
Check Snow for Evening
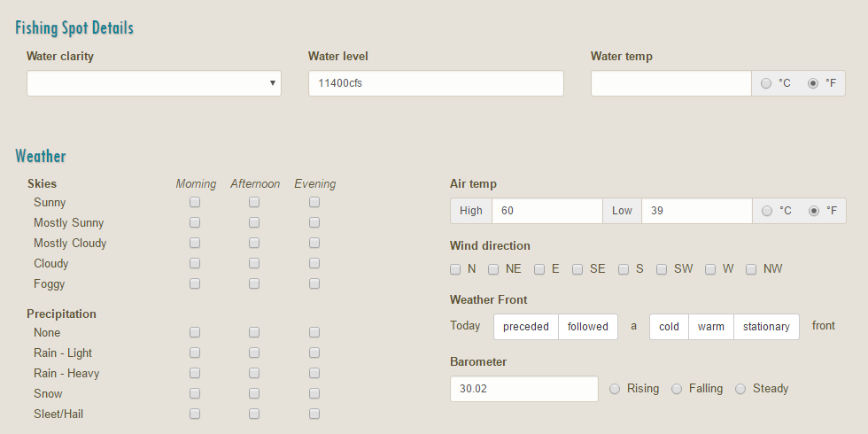click(314, 393)
